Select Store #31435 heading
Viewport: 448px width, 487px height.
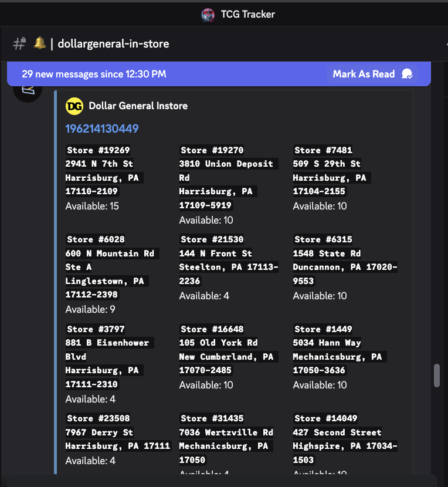(x=212, y=418)
